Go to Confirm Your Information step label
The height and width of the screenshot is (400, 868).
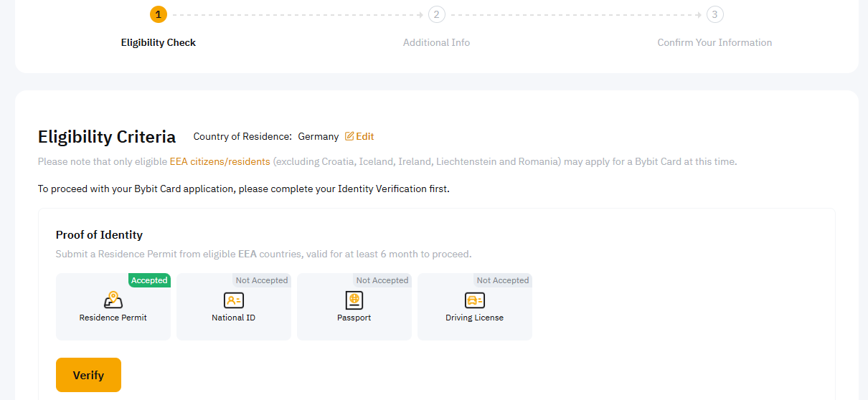(714, 42)
